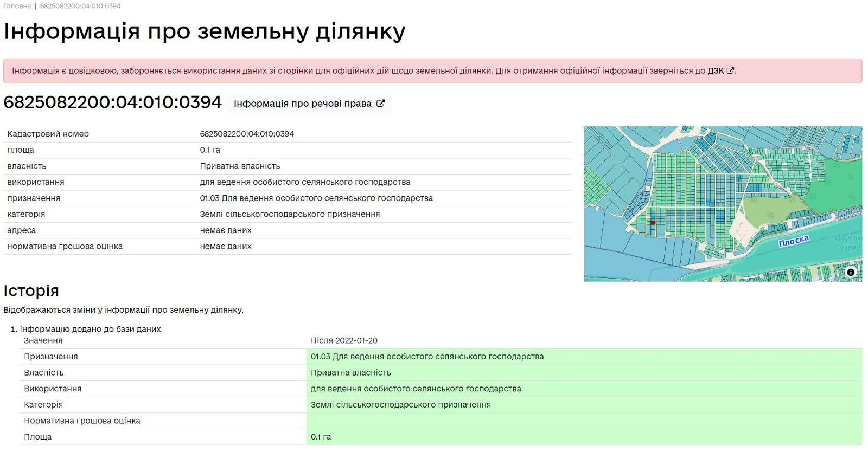Click the cadastral number in breadcrumb
This screenshot has height=452, width=868.
(x=80, y=6)
